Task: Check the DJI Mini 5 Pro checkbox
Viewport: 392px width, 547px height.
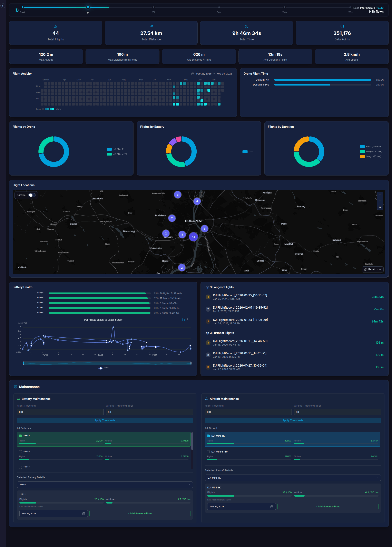Action: (208, 451)
